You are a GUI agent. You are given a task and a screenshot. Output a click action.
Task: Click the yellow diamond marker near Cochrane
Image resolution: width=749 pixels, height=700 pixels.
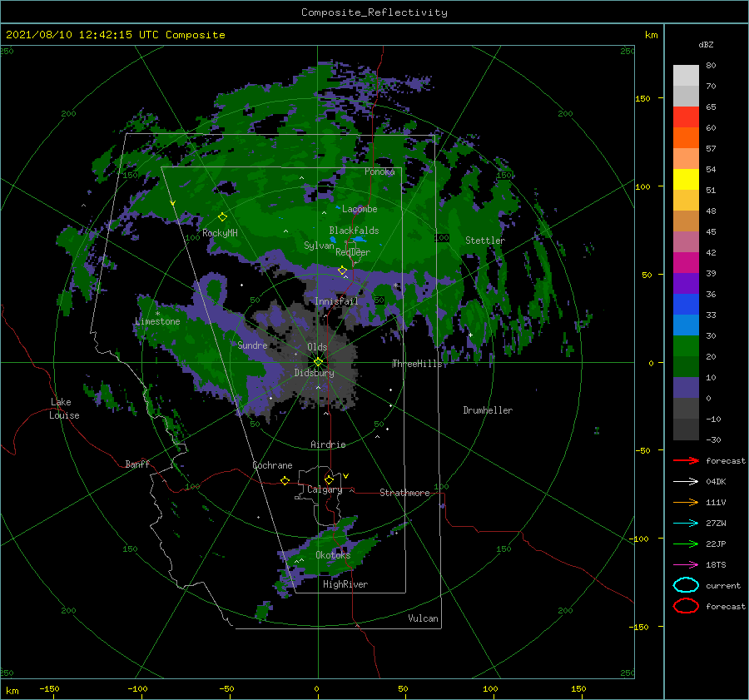(x=285, y=480)
